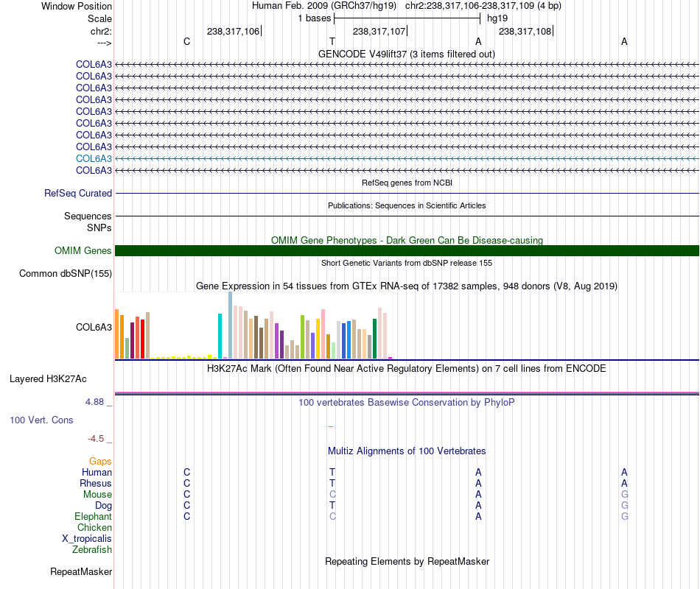Click the 4.88 PhyloP upper scale value

[94, 402]
